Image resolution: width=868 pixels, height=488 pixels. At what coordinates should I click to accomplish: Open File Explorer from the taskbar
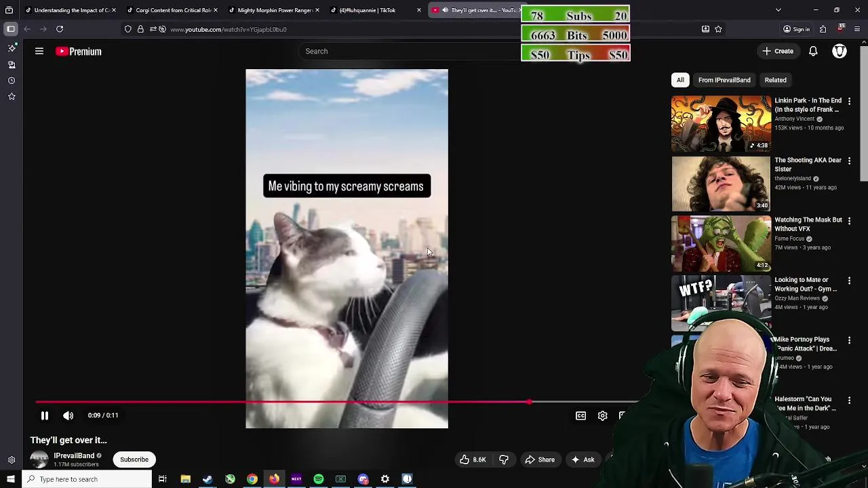(x=185, y=479)
